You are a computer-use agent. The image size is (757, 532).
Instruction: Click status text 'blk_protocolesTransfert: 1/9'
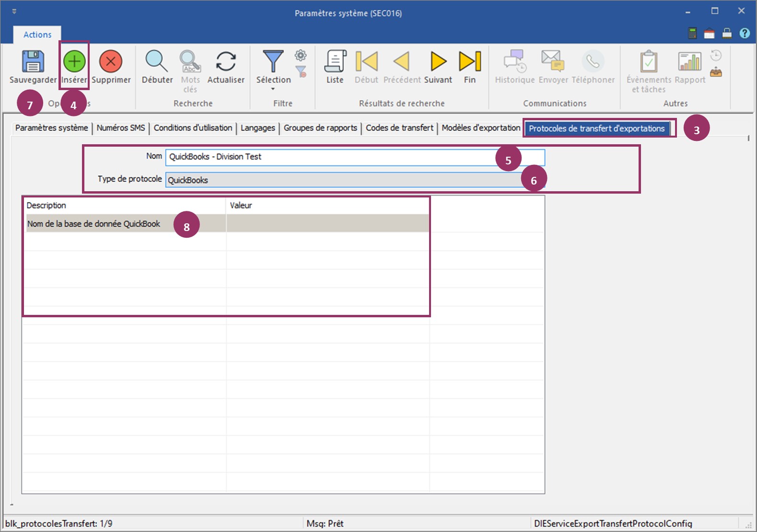[58, 523]
